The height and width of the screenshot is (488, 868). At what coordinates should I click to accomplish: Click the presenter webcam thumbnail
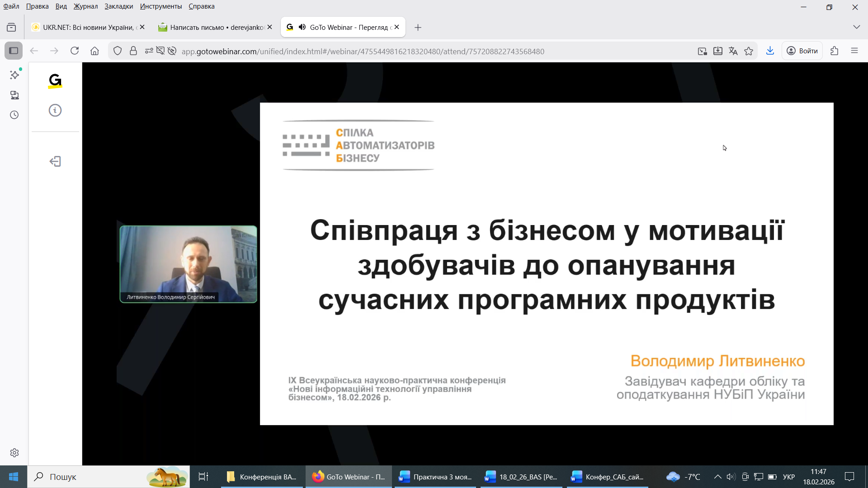coord(188,264)
